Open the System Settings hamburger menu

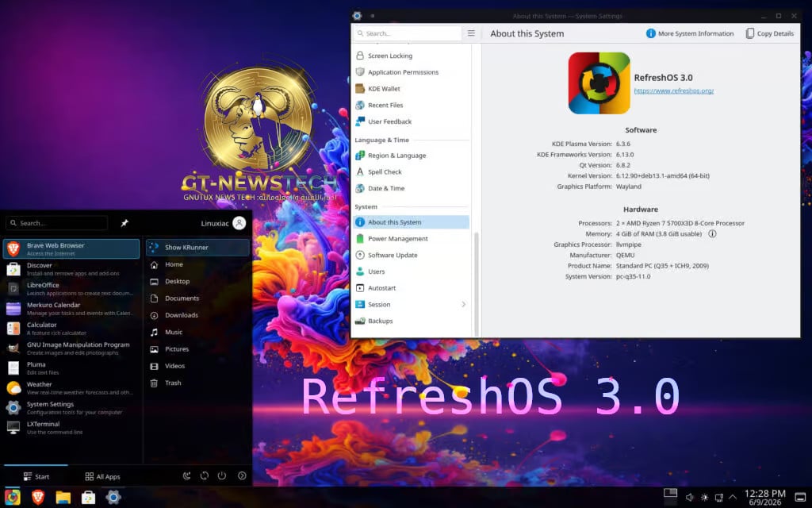[x=471, y=33]
